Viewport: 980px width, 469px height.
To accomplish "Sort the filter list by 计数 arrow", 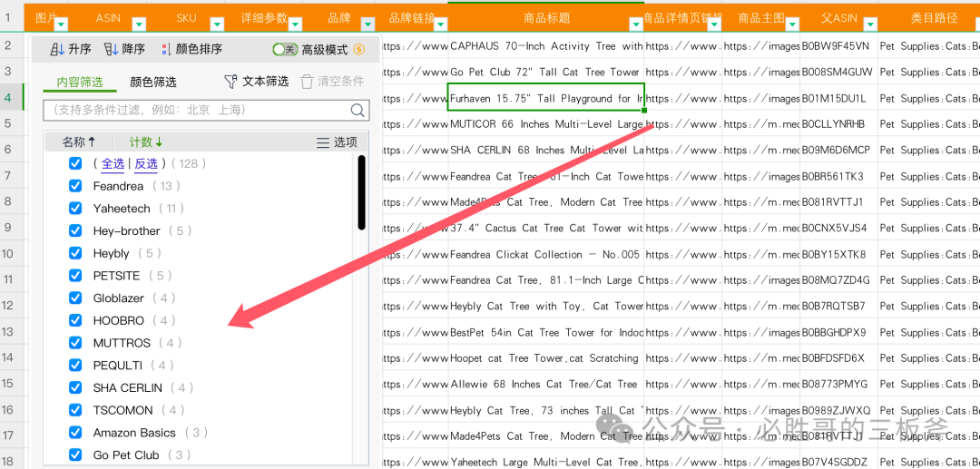I will 145,142.
